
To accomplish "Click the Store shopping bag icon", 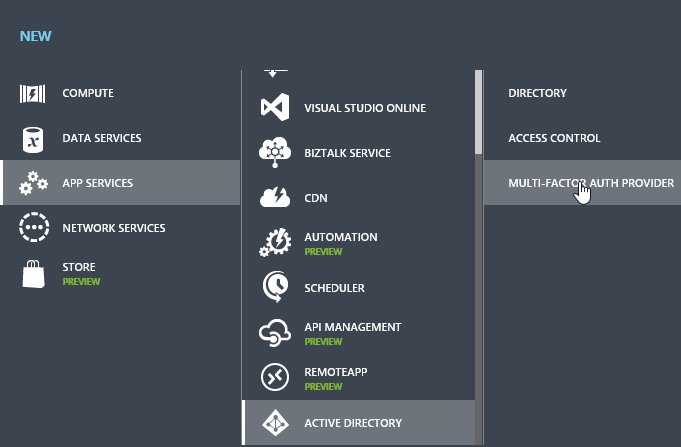I will (x=34, y=273).
